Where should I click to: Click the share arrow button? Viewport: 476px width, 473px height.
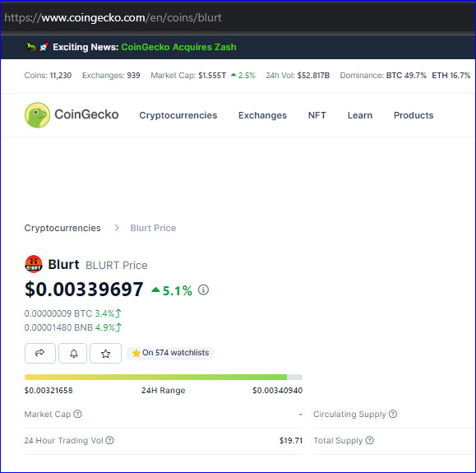pos(40,353)
